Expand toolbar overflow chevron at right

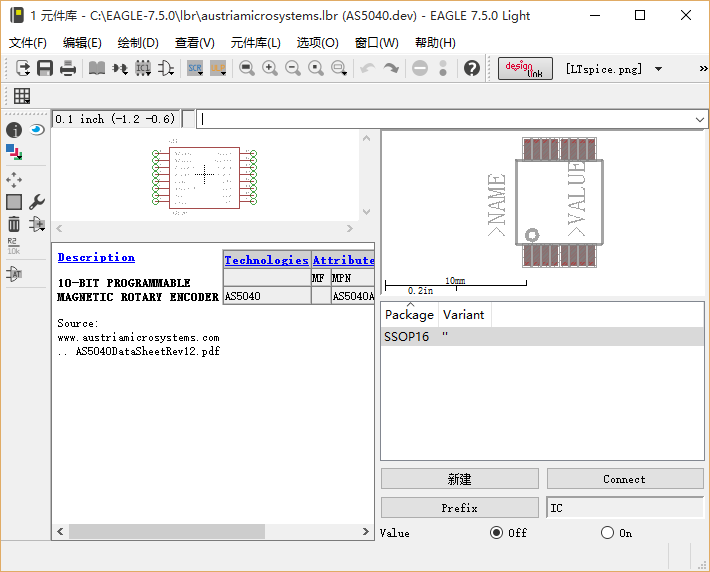pyautogui.click(x=702, y=69)
